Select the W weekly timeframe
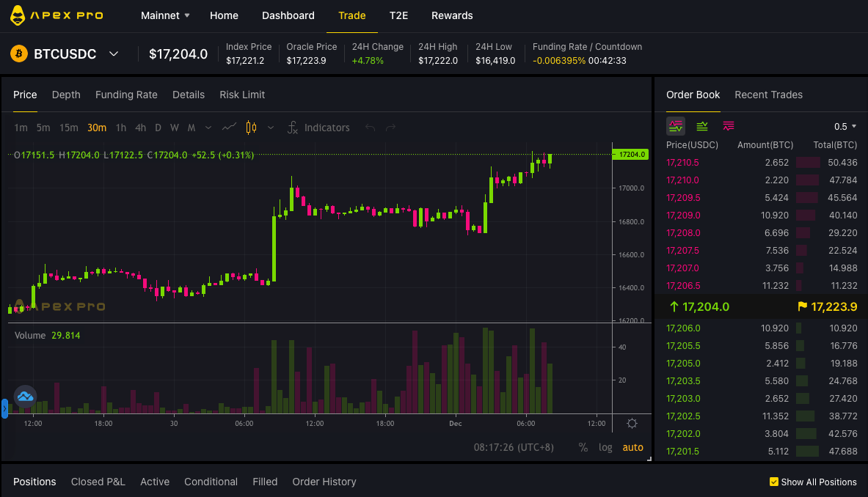This screenshot has height=497, width=868. (175, 128)
